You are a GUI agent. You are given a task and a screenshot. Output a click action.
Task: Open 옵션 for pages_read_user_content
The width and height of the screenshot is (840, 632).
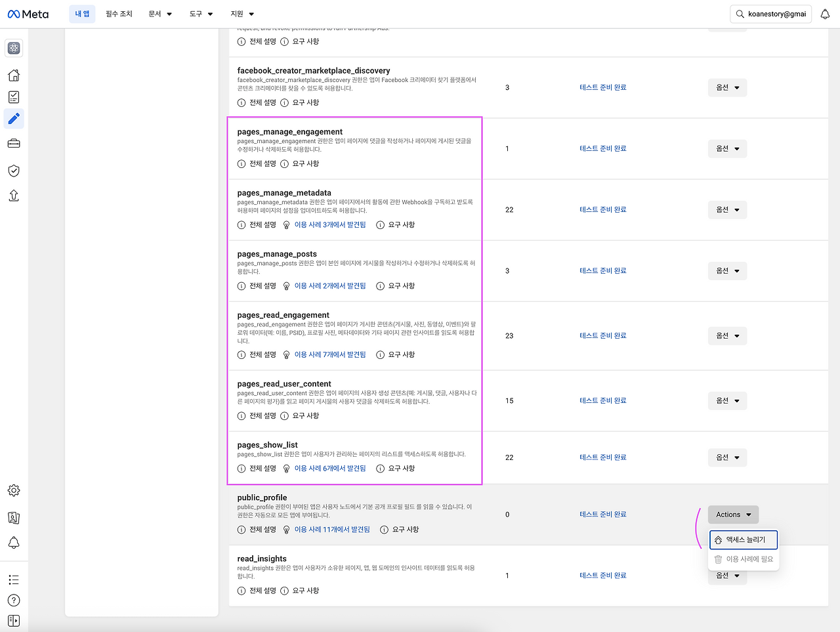pyautogui.click(x=728, y=401)
